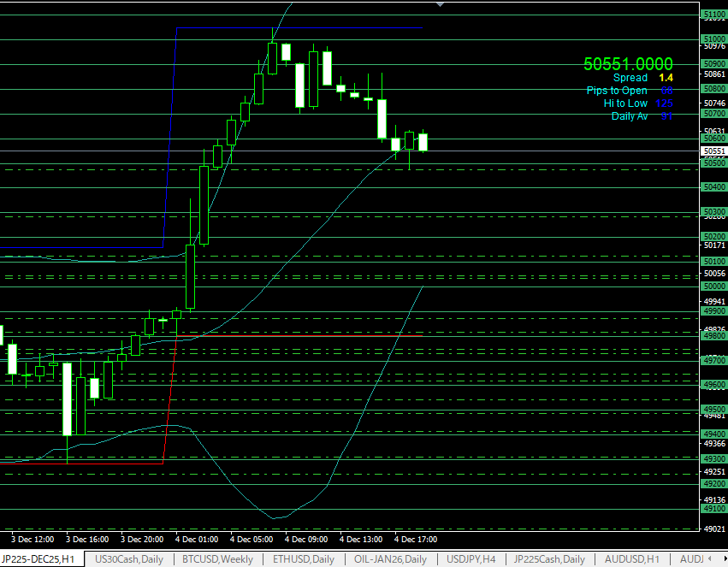Screen dimensions: 728x567
Task: Click the large green 50551.0000 price readout
Action: click(x=628, y=64)
